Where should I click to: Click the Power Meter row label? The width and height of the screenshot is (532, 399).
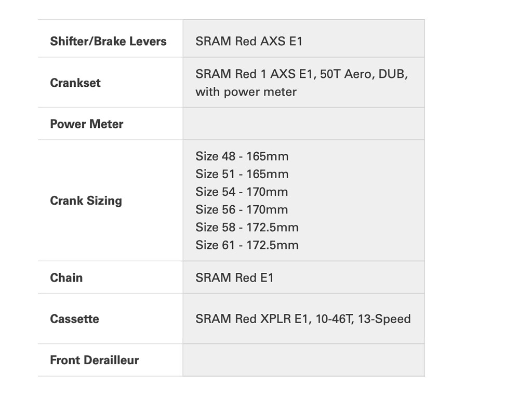click(86, 124)
